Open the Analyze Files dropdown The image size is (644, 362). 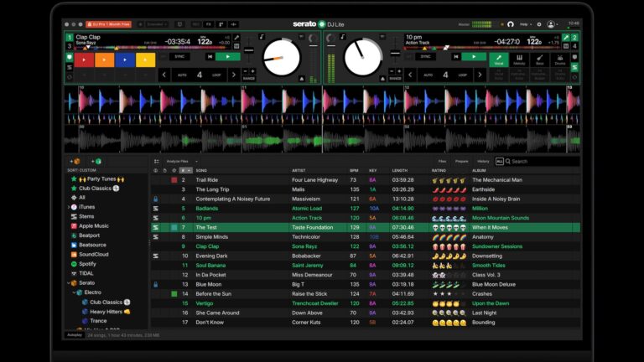click(182, 161)
